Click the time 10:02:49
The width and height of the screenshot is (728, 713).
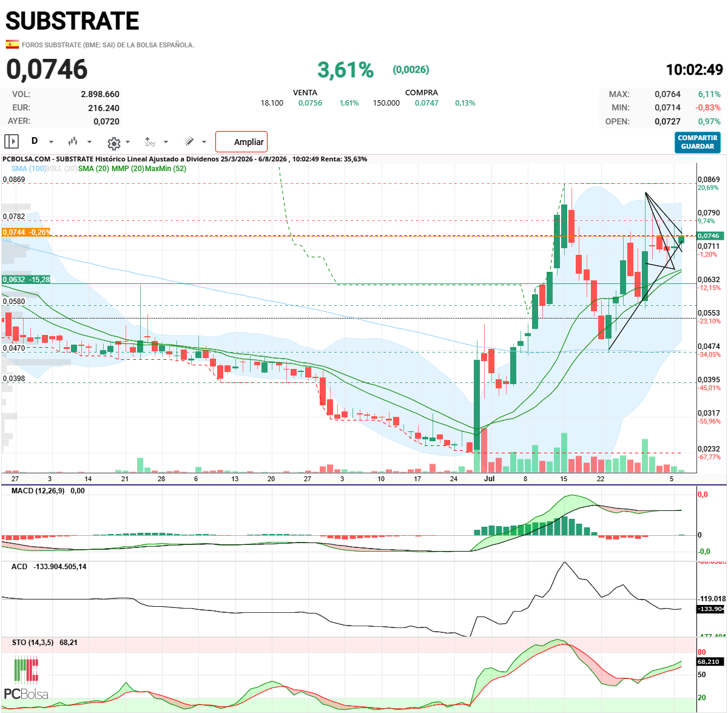pyautogui.click(x=695, y=70)
